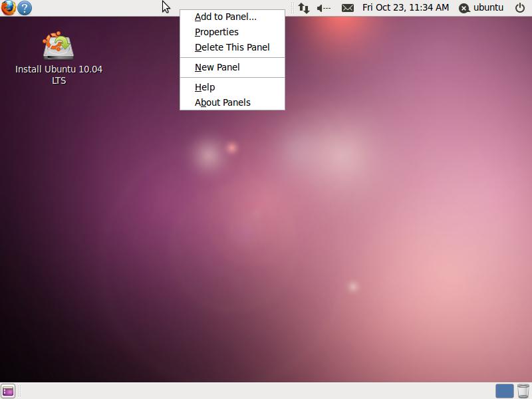Select Properties in the panel menu
The height and width of the screenshot is (399, 532).
[x=232, y=32]
